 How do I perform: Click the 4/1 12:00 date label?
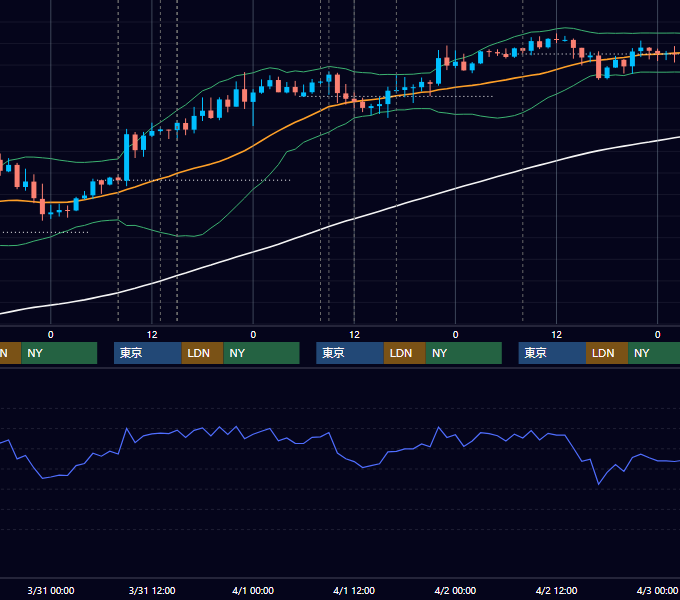(x=354, y=590)
